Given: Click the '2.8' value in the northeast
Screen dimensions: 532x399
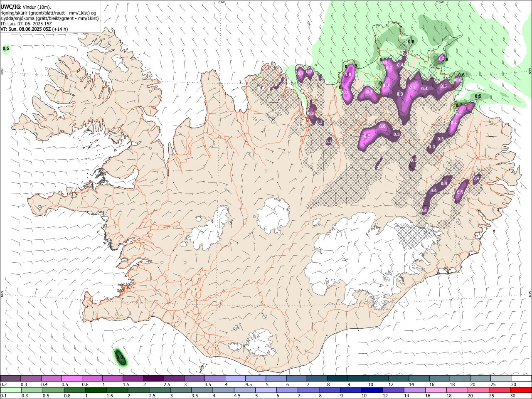Looking at the screenshot, I should (x=445, y=60).
